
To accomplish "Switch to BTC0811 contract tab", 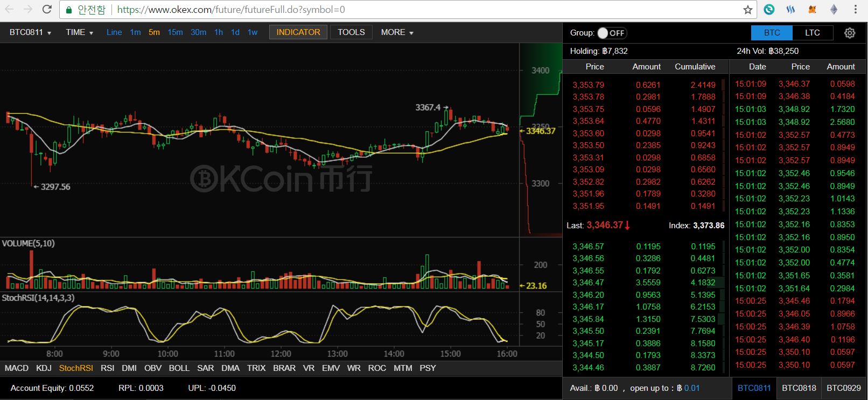I will (754, 388).
